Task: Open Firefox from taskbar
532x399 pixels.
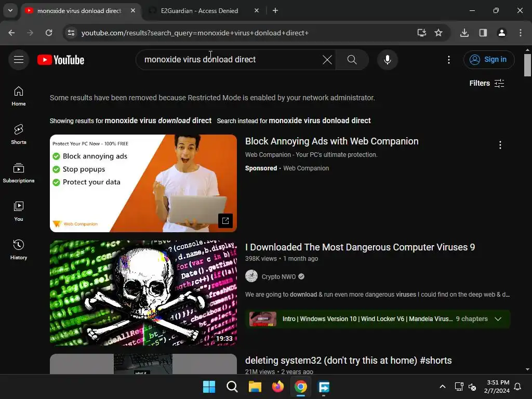Action: click(x=278, y=387)
